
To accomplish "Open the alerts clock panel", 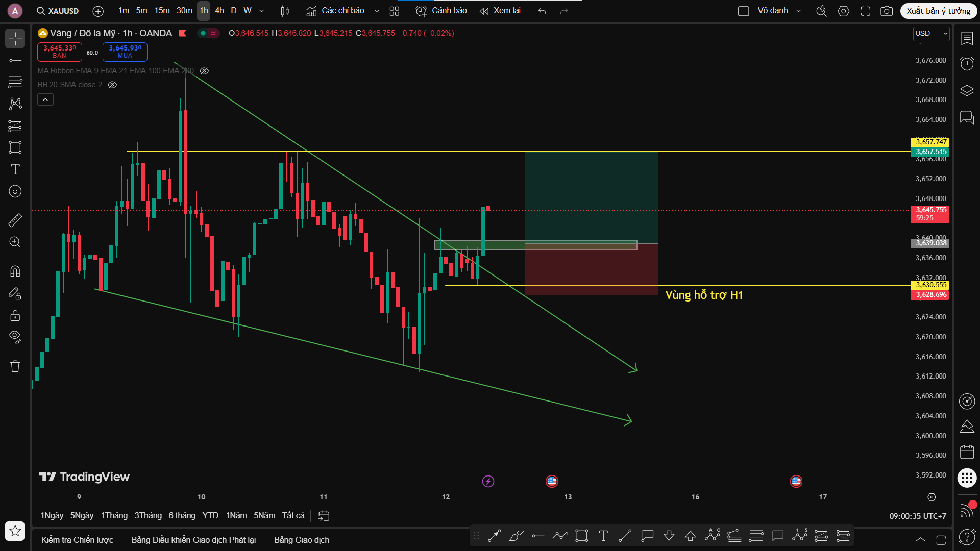I will pos(967,64).
